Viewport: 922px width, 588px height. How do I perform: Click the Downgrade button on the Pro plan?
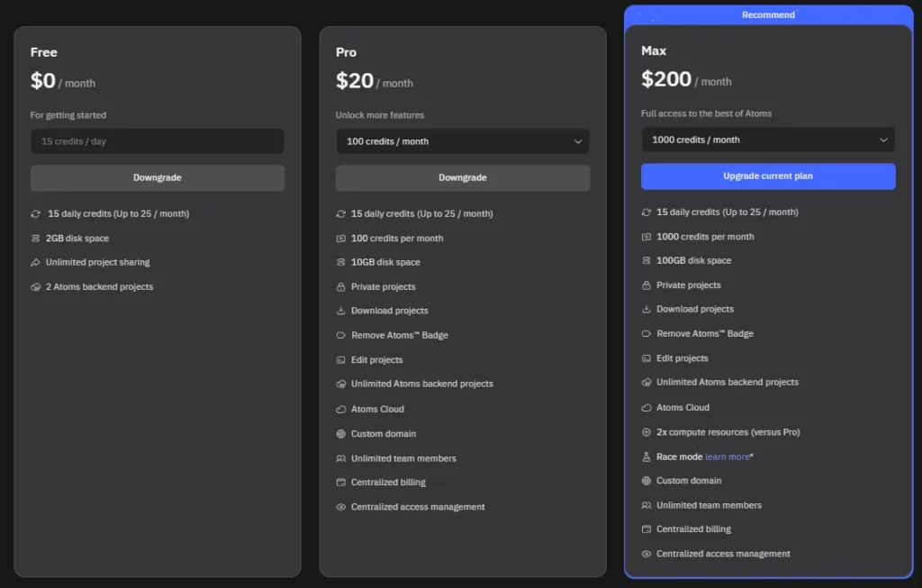[x=463, y=177]
